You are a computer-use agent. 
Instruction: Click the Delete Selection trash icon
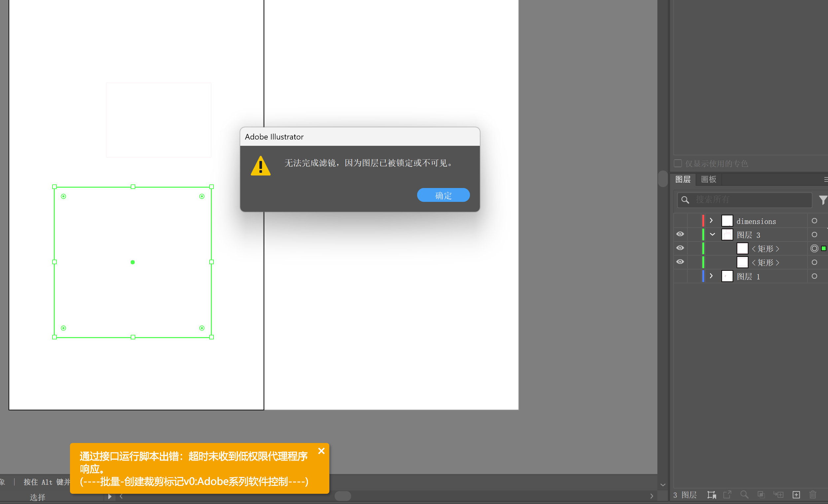pos(812,494)
